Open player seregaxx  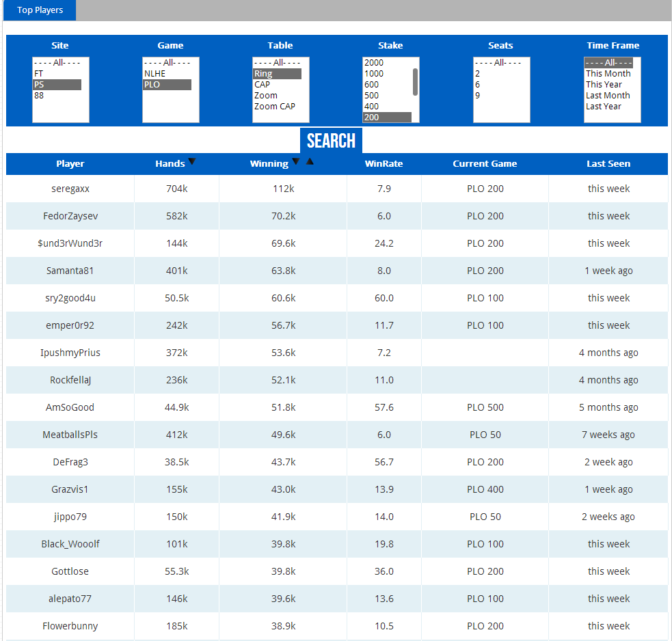pos(70,189)
